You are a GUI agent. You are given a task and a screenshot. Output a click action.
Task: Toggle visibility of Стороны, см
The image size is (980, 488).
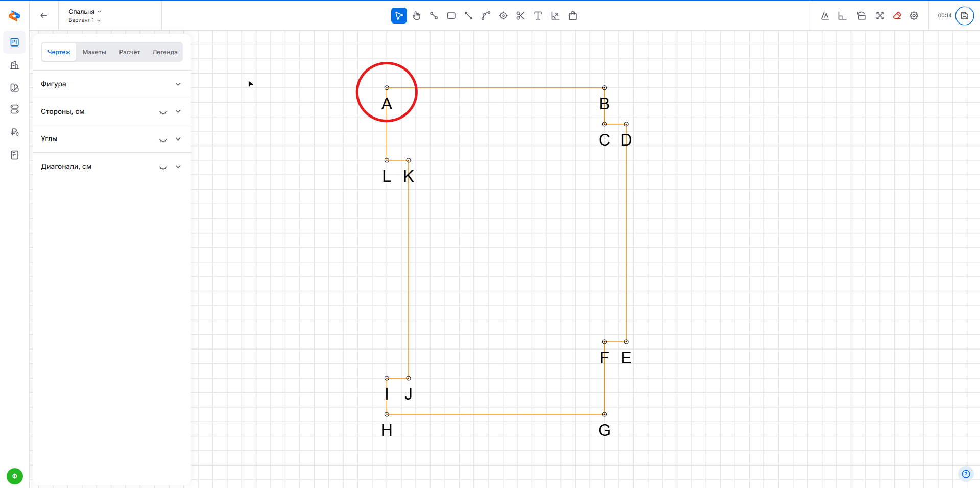tap(163, 112)
